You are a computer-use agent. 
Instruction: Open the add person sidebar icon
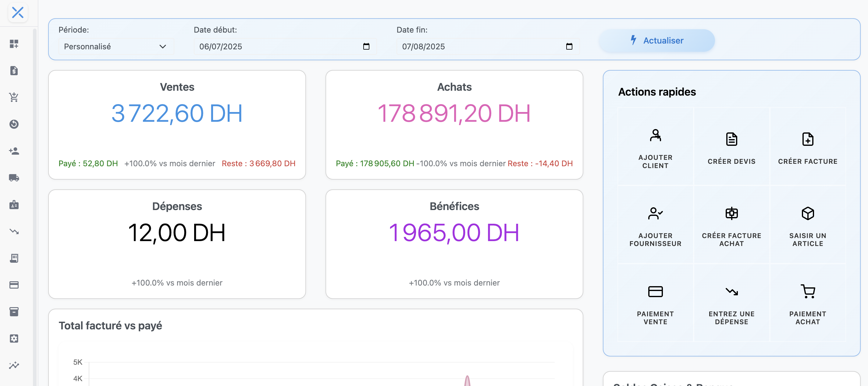(14, 151)
